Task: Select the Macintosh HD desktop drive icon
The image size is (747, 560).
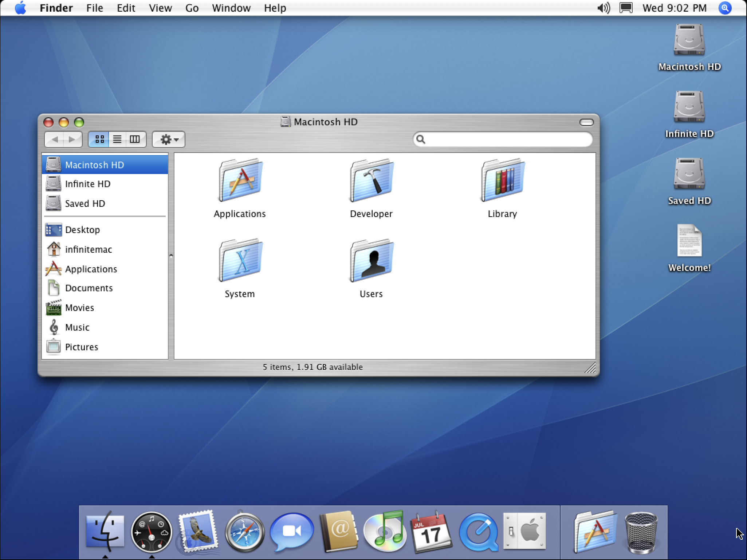Action: pyautogui.click(x=689, y=40)
